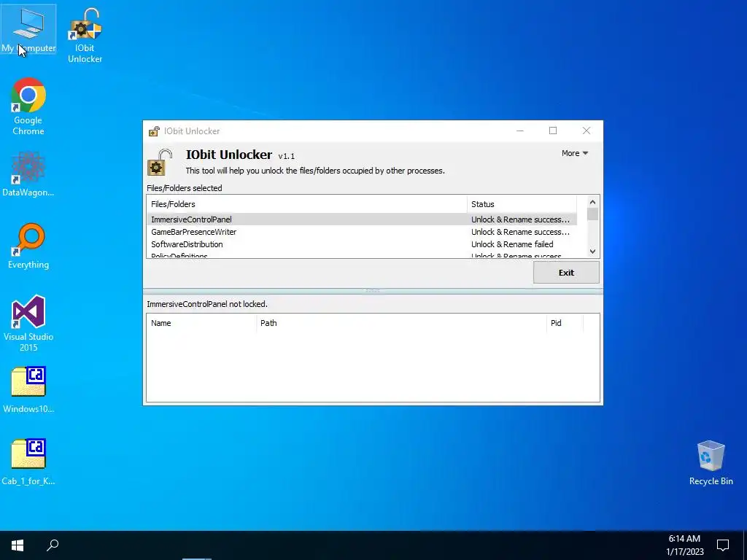This screenshot has width=747, height=560.
Task: Open the Windows Start menu
Action: pos(18,545)
